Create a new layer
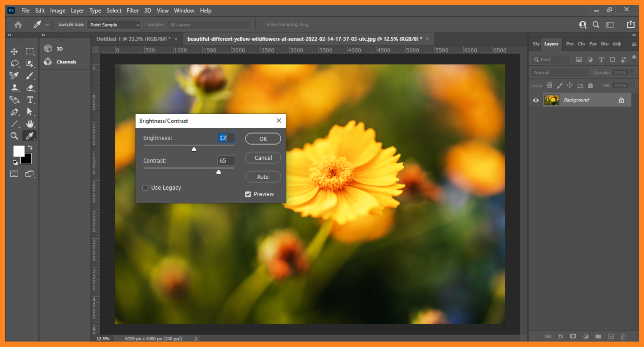This screenshot has height=347, width=644. pyautogui.click(x=611, y=337)
